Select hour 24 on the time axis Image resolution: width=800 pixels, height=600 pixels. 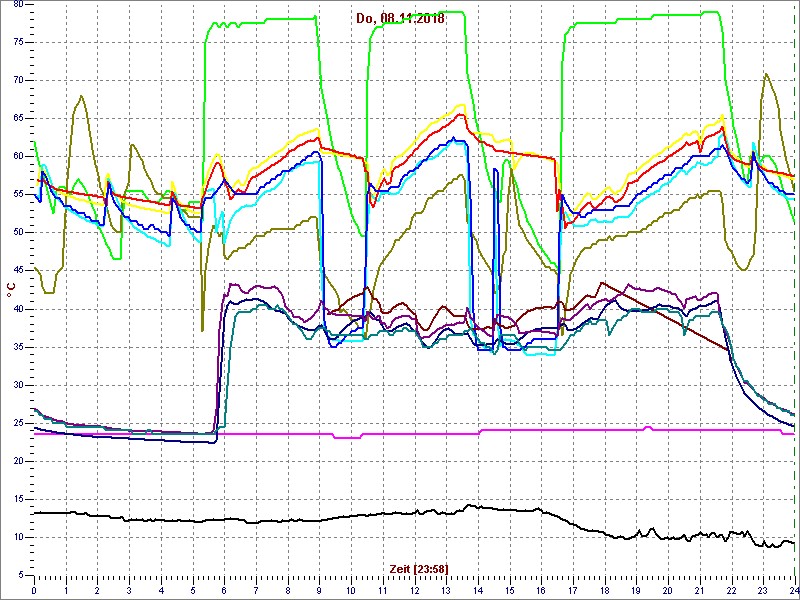pyautogui.click(x=793, y=589)
